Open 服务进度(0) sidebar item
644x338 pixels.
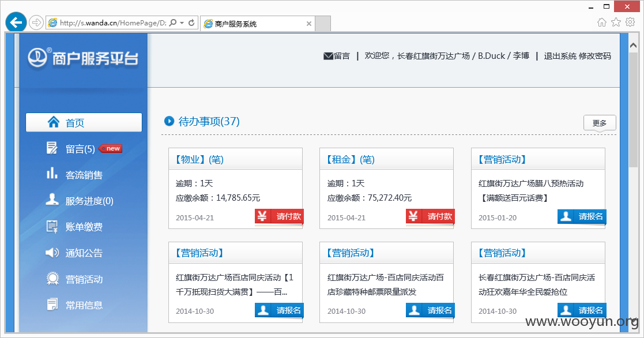(x=89, y=201)
